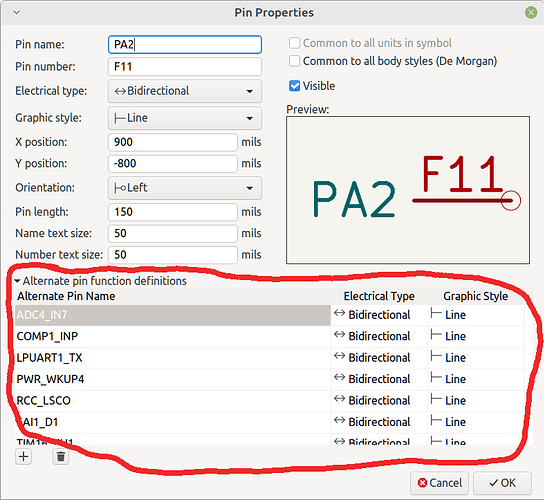The width and height of the screenshot is (544, 500).
Task: Click the Alternate Pin Name column header
Action: click(66, 296)
